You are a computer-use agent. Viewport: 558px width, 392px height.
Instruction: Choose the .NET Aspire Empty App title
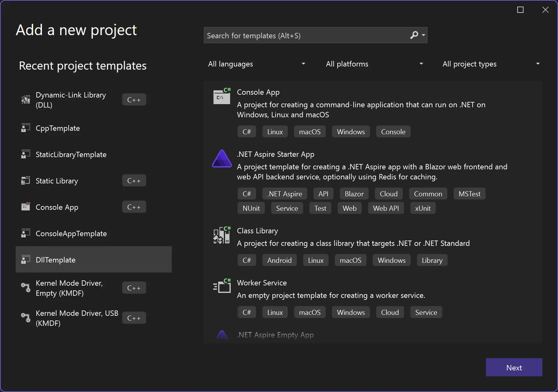coord(275,335)
